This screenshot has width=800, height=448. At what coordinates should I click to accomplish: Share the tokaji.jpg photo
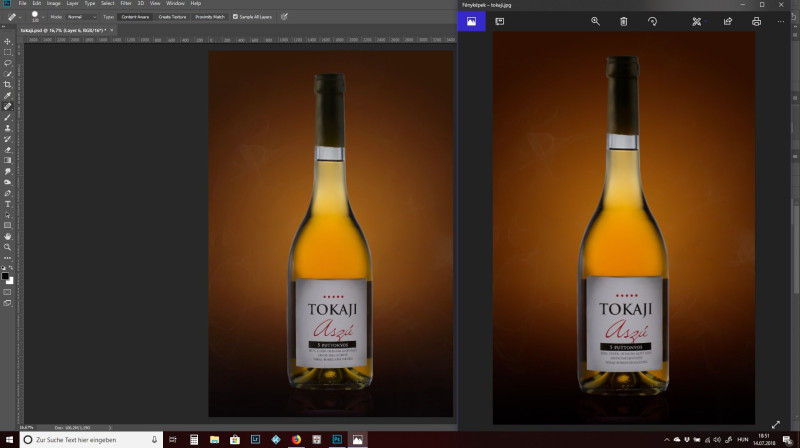727,21
